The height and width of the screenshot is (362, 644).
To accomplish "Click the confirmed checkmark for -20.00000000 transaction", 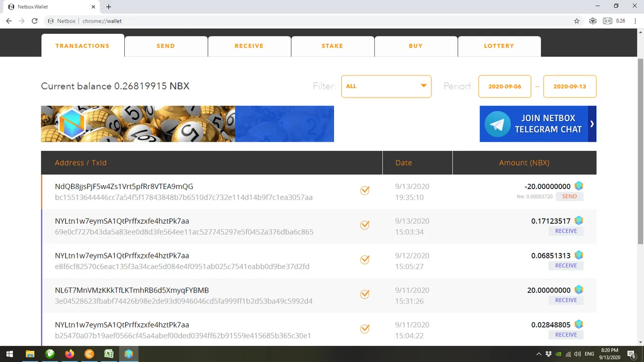I will 365,191.
